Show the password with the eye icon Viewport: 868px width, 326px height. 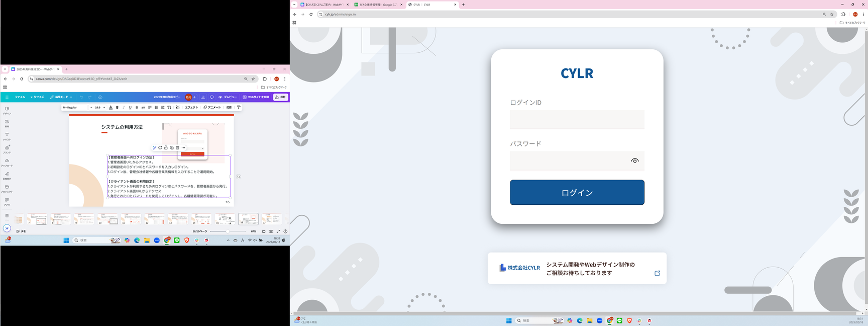click(x=635, y=161)
